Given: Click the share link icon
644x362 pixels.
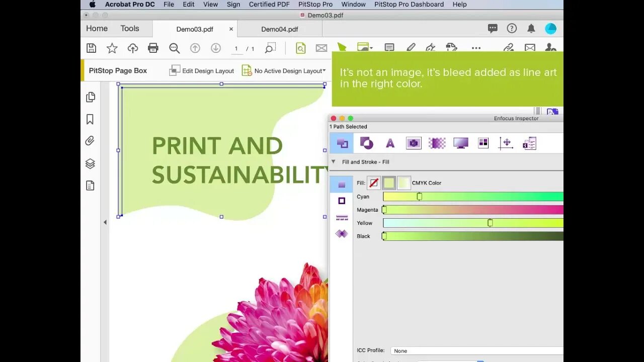Looking at the screenshot, I should 509,47.
